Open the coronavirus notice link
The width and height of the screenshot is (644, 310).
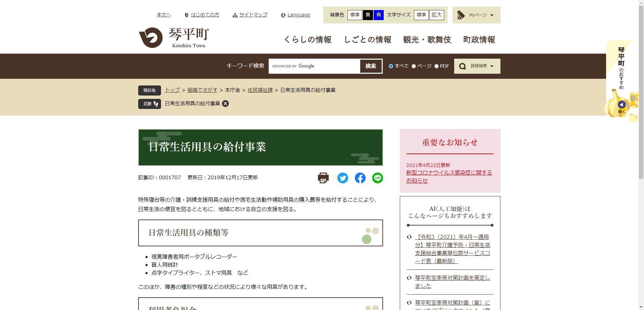(x=449, y=173)
